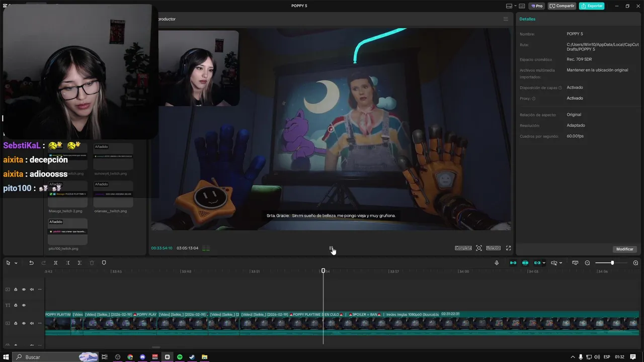Add a marker with the shield icon

click(104, 263)
